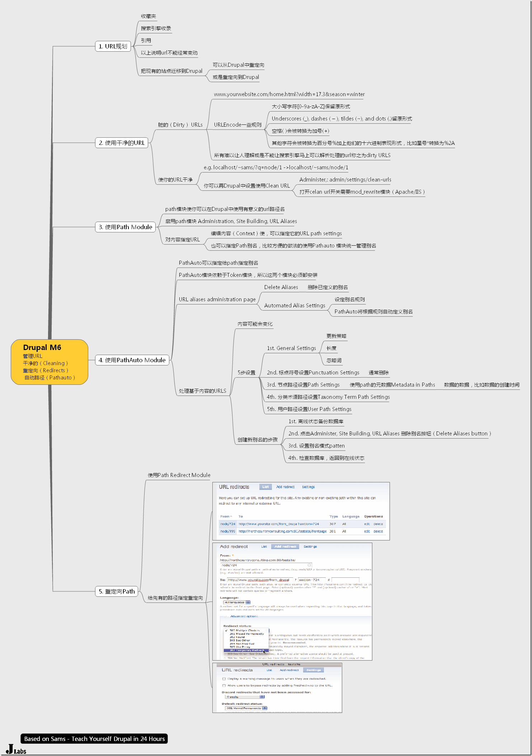Select the '脏的（Dirty）URLs' node
532x756 pixels.
(x=180, y=125)
